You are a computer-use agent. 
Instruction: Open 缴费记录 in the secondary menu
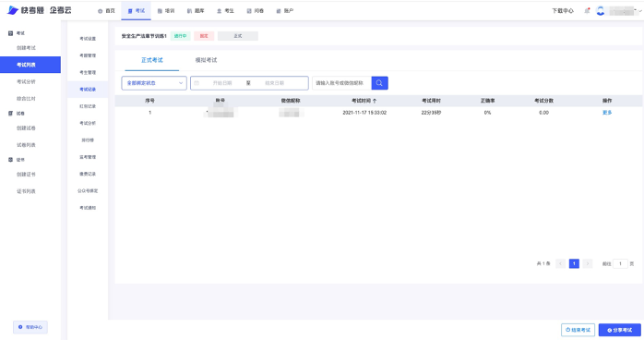click(88, 175)
